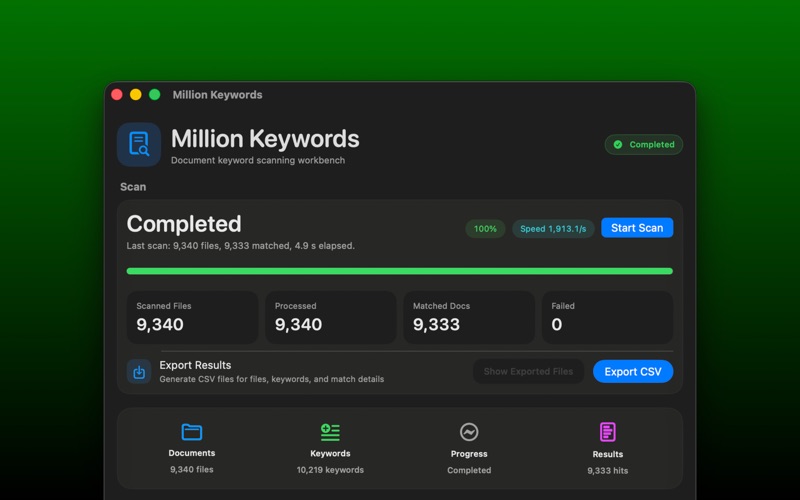800x500 pixels.
Task: Click the '9,333 hits' count text
Action: pyautogui.click(x=608, y=470)
